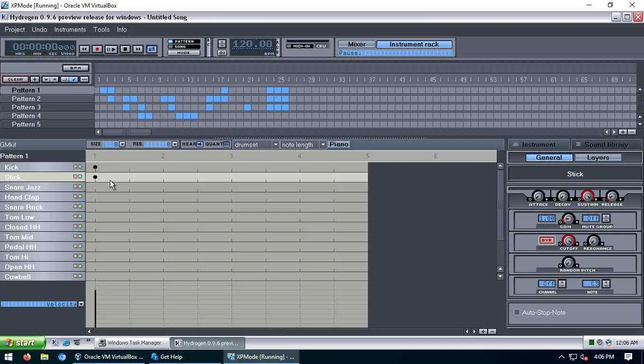This screenshot has width=644, height=364.
Task: Toggle the metronome speaker icon
Action: tap(222, 53)
